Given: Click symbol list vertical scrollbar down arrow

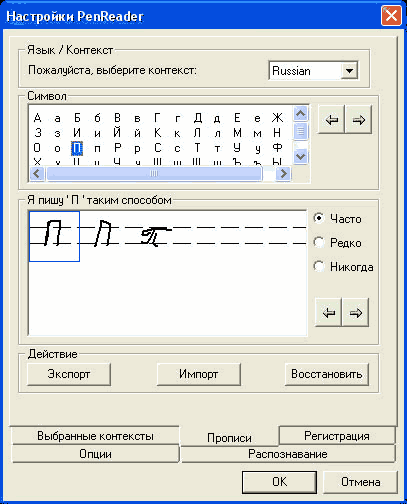Looking at the screenshot, I should pos(301,156).
